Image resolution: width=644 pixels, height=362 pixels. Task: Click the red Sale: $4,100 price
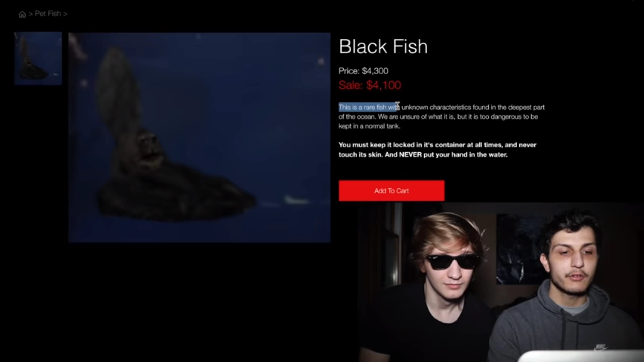coord(370,85)
